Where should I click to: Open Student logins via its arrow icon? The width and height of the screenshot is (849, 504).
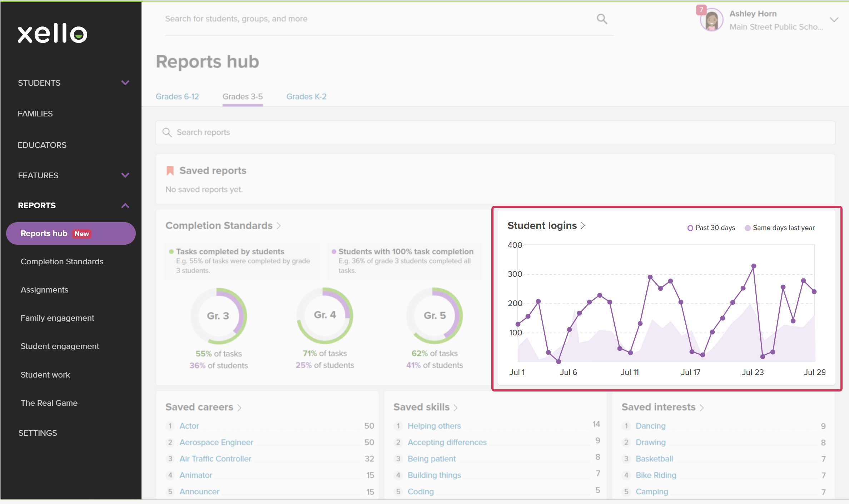tap(583, 226)
